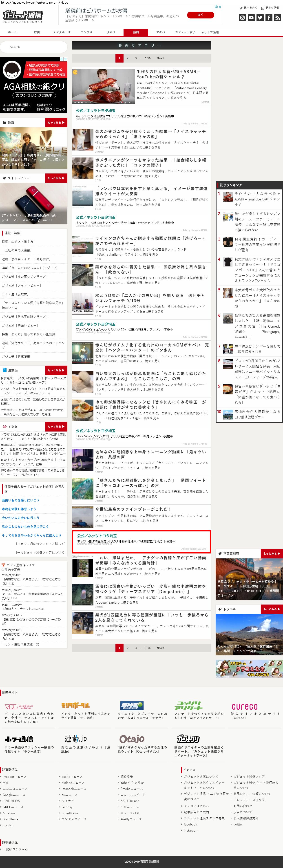
Task: Open the 個人情報保護方針 footer link
Action: pos(246,818)
